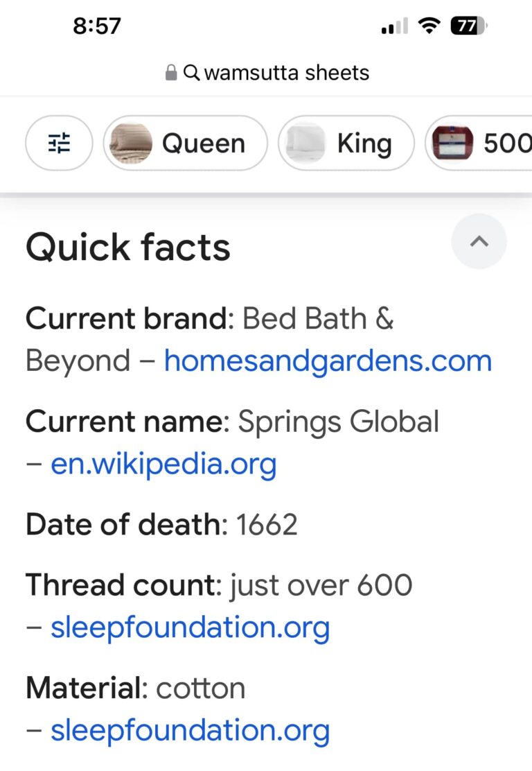Open sleepfoundation.org link under Thread count

(x=190, y=627)
